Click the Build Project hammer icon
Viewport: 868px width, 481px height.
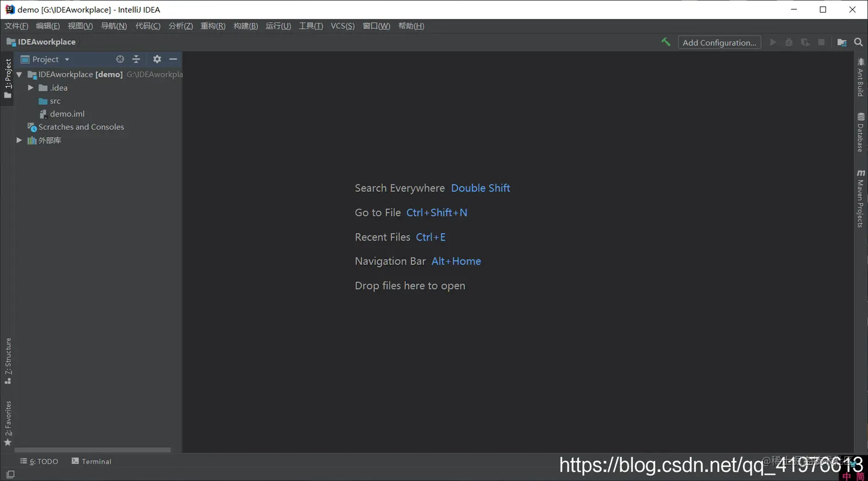666,42
